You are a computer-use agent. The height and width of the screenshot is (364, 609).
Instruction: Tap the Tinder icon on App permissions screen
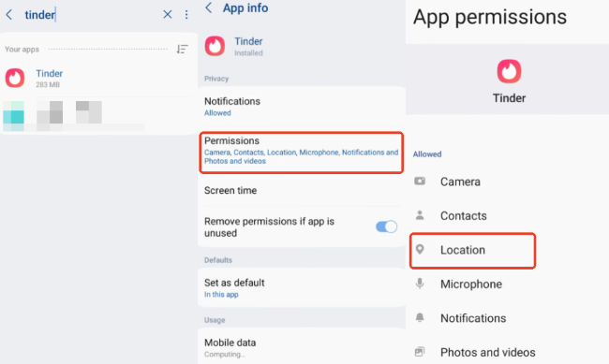(509, 71)
